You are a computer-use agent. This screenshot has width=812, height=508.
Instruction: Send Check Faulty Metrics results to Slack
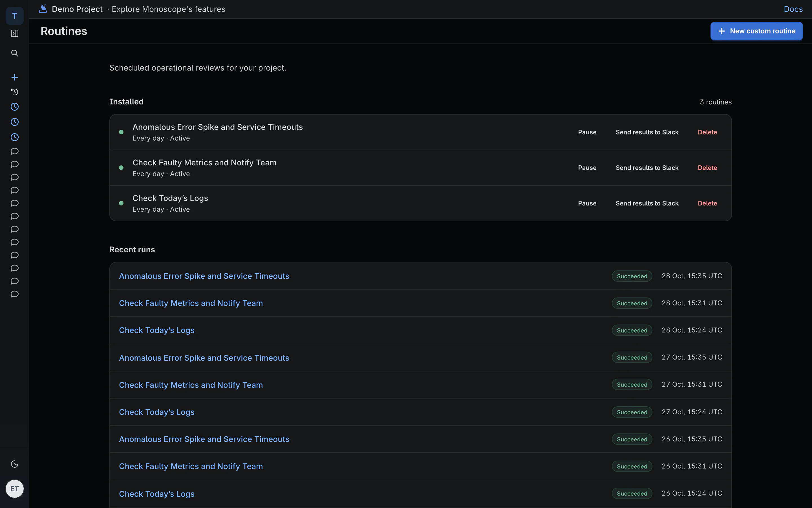click(647, 168)
